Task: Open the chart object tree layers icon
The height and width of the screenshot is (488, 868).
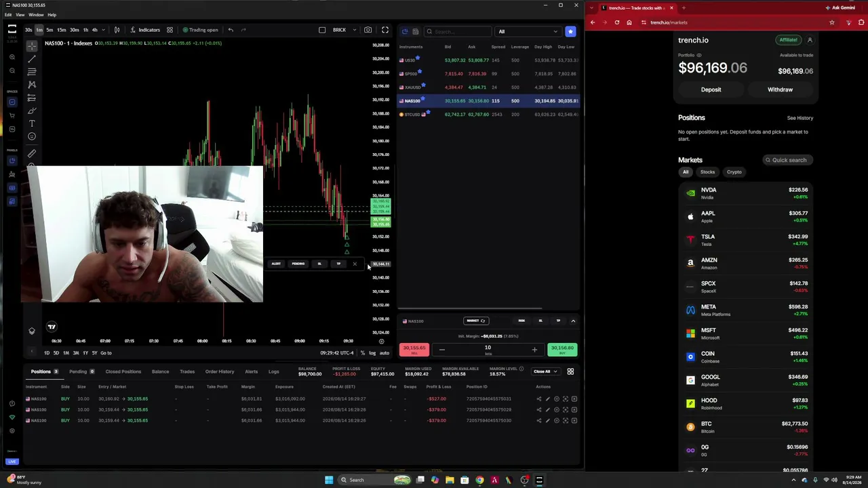Action: point(31,331)
